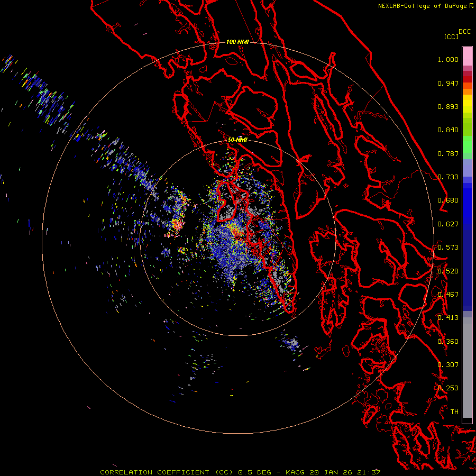Select the 0.253 scale value
The image size is (476, 476).
(448, 388)
